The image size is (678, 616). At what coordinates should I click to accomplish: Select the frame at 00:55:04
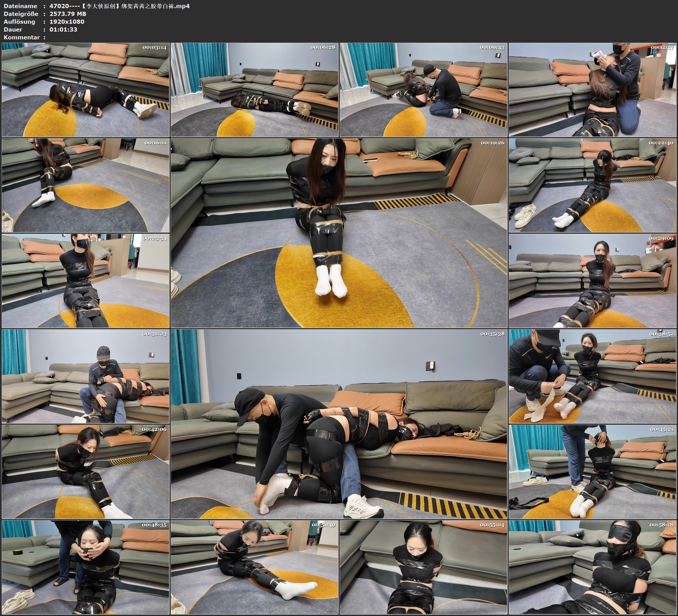(x=424, y=567)
